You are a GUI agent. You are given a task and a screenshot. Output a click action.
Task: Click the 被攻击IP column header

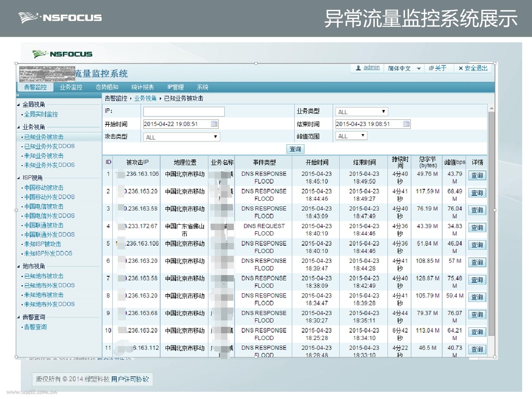pyautogui.click(x=138, y=162)
